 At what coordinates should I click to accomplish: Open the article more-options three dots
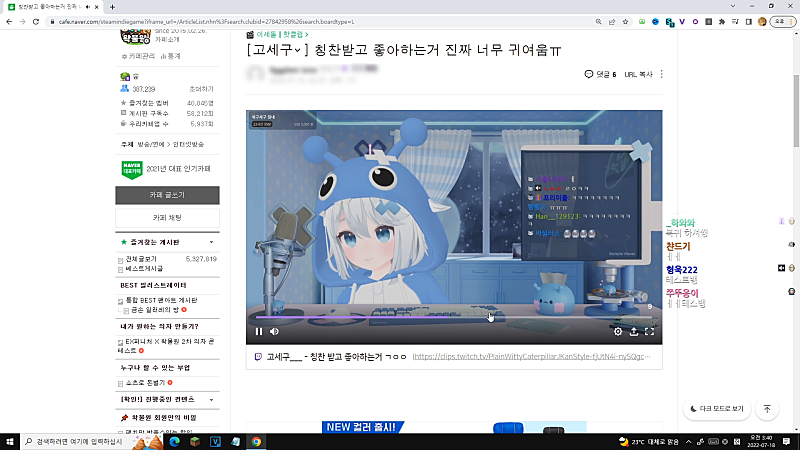click(x=662, y=74)
